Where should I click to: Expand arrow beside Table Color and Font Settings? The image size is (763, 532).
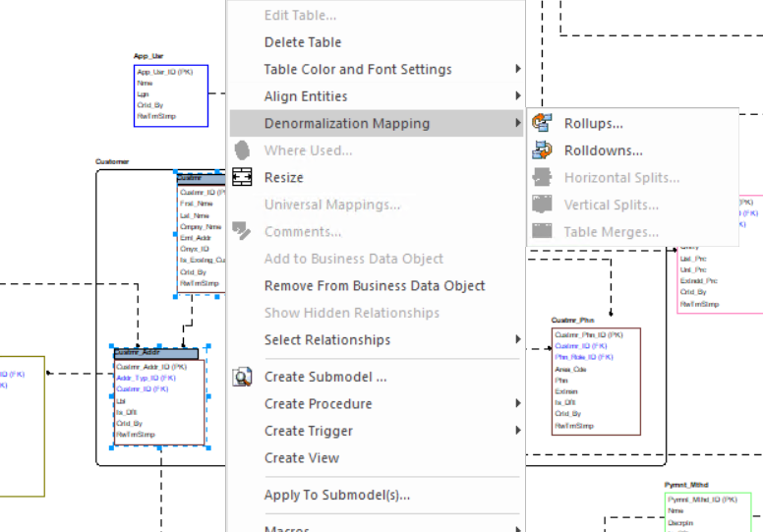tap(518, 69)
